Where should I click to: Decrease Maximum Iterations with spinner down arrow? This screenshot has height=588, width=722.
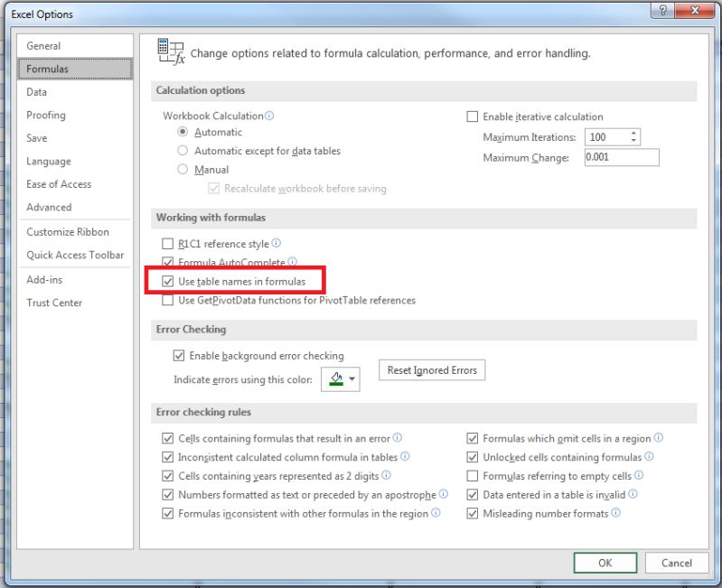click(633, 140)
